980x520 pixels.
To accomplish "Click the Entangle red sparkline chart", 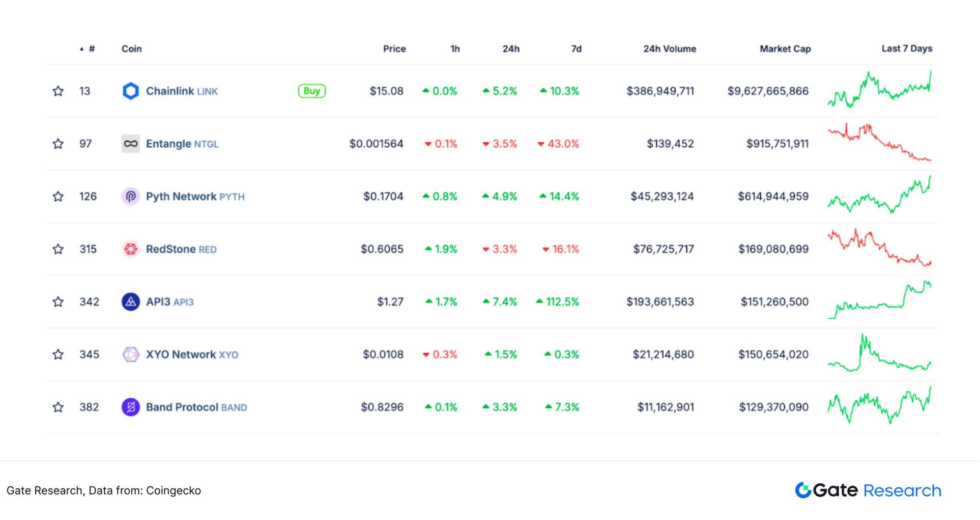I will pos(880,143).
